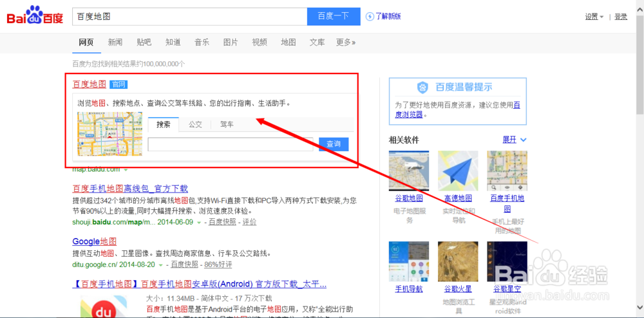Click the 谷歌星空 text link
The width and height of the screenshot is (644, 318).
tap(507, 289)
